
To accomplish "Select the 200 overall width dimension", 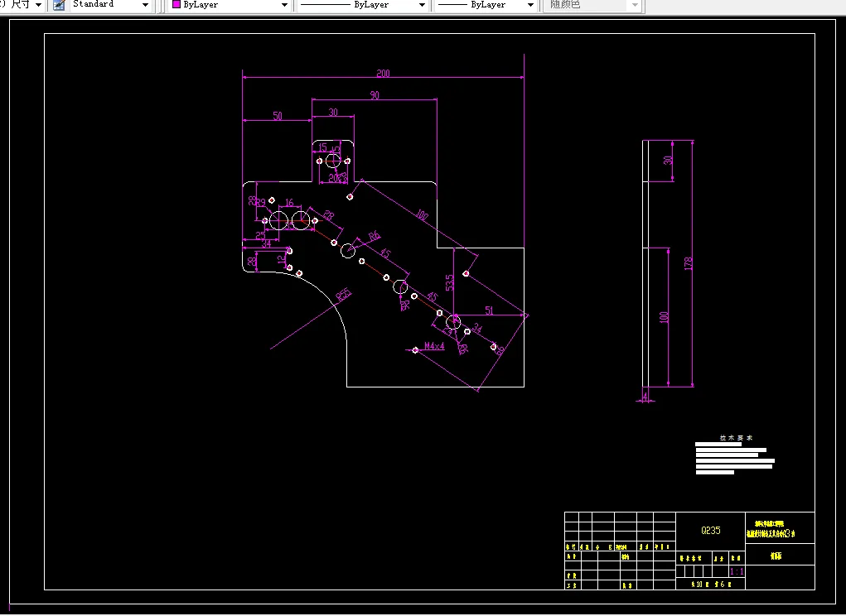I will 383,74.
